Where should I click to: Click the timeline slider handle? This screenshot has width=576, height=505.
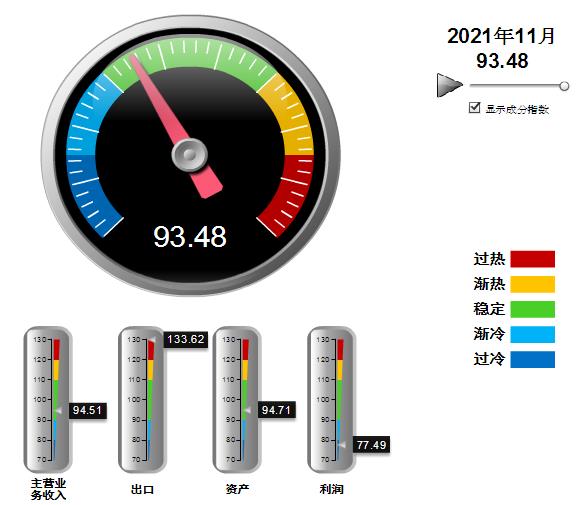[x=564, y=86]
